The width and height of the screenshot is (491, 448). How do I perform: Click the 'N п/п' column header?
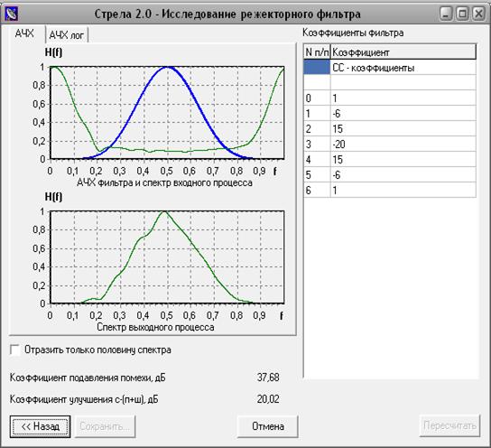click(317, 52)
